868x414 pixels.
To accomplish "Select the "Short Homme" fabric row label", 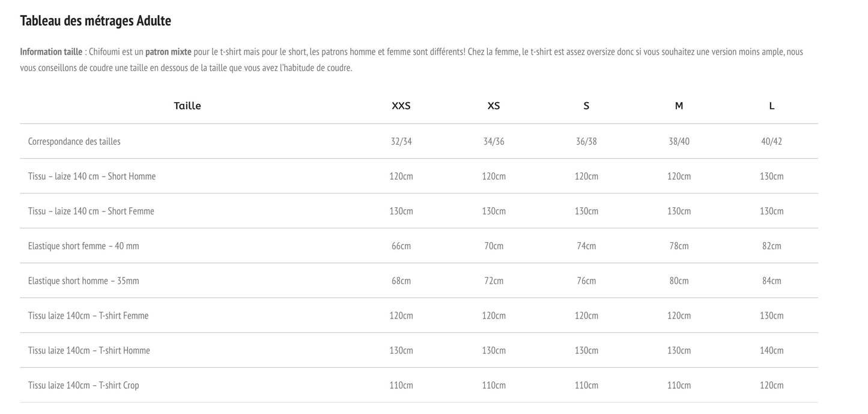I will [x=92, y=177].
